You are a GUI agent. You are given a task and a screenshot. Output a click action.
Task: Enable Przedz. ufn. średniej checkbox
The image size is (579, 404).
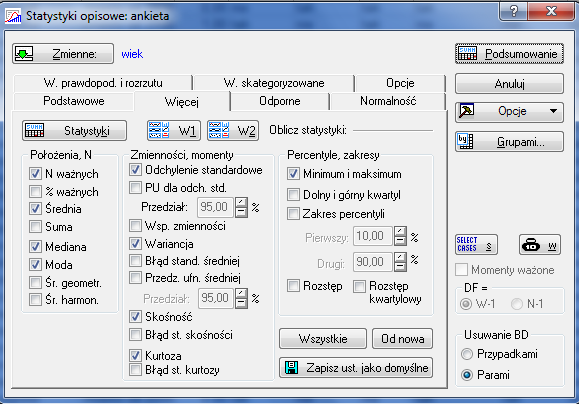136,278
